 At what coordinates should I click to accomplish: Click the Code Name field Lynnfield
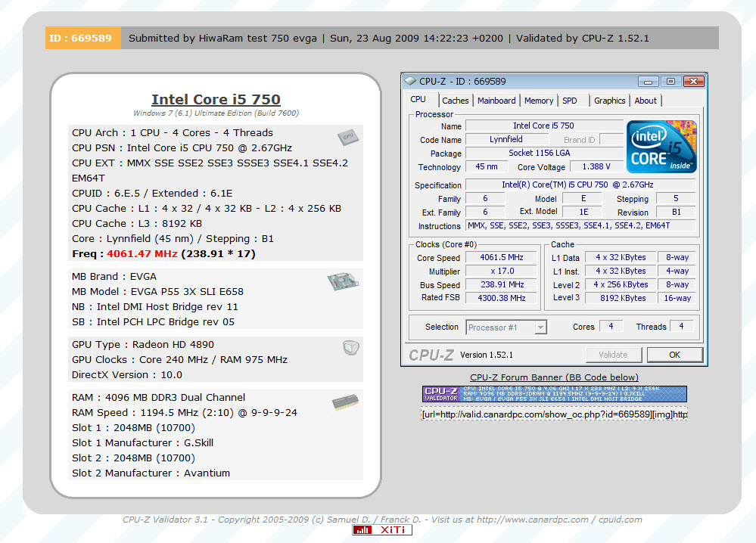pyautogui.click(x=506, y=139)
